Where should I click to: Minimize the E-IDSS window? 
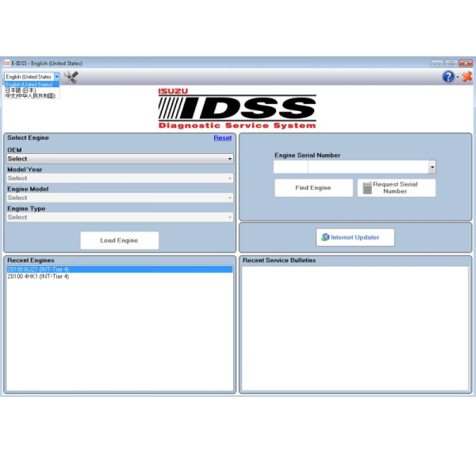click(436, 63)
